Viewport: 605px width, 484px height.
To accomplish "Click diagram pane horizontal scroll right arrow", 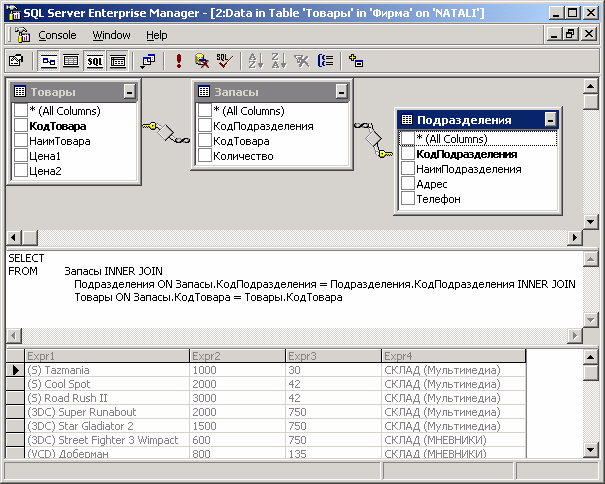I will 575,237.
